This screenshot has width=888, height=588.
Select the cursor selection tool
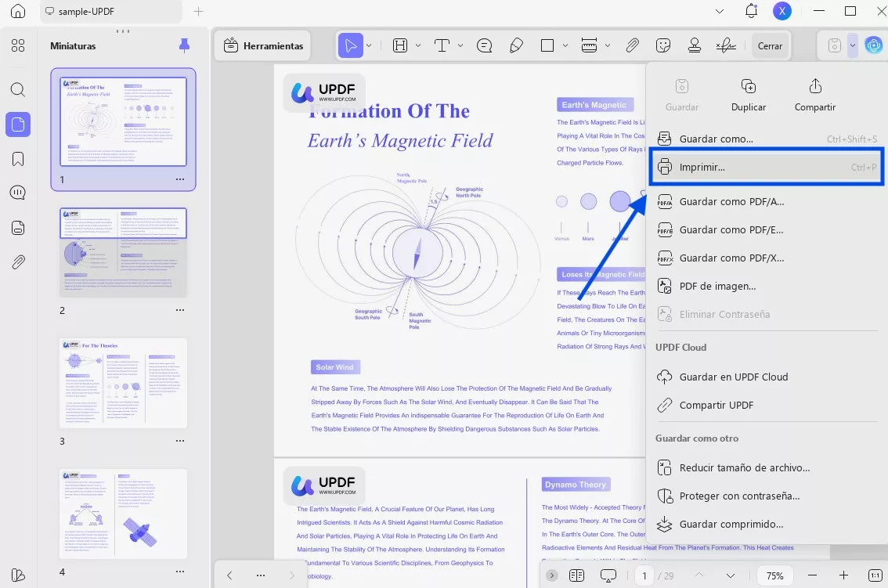coord(351,46)
